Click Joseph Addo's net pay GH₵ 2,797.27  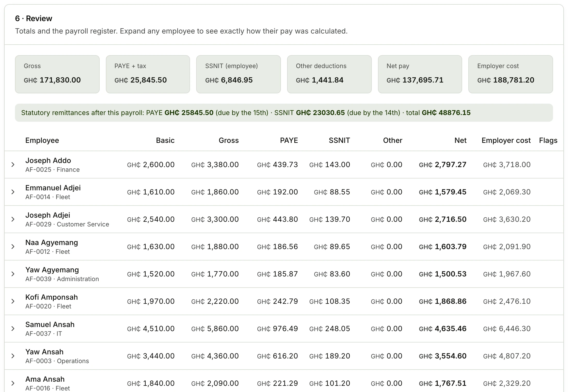[x=443, y=165]
